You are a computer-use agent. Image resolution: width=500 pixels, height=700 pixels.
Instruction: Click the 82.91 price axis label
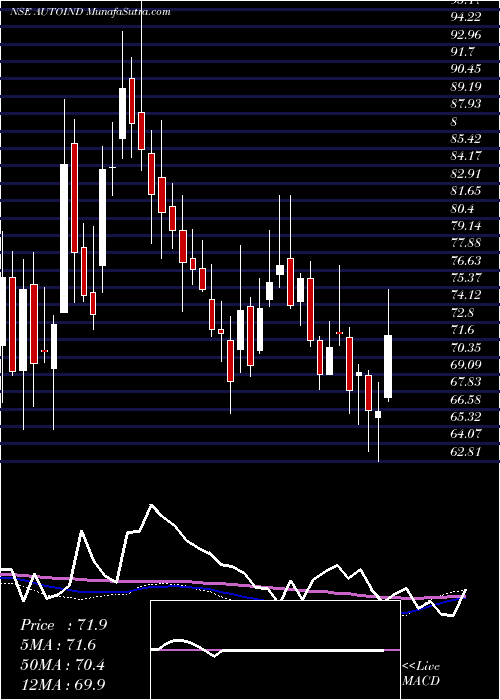pyautogui.click(x=466, y=173)
